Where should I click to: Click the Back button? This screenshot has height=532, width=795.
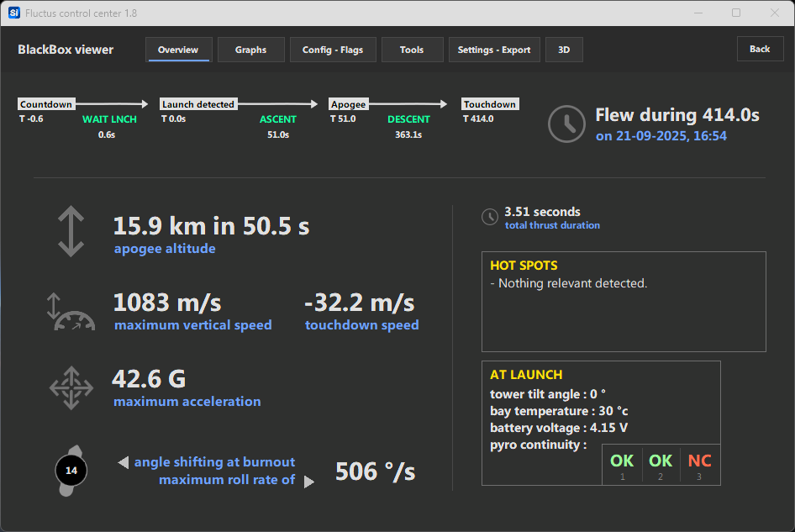click(x=760, y=49)
